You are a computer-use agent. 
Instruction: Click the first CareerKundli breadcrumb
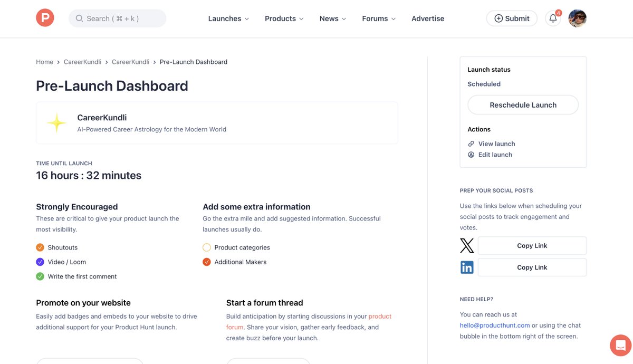[82, 62]
